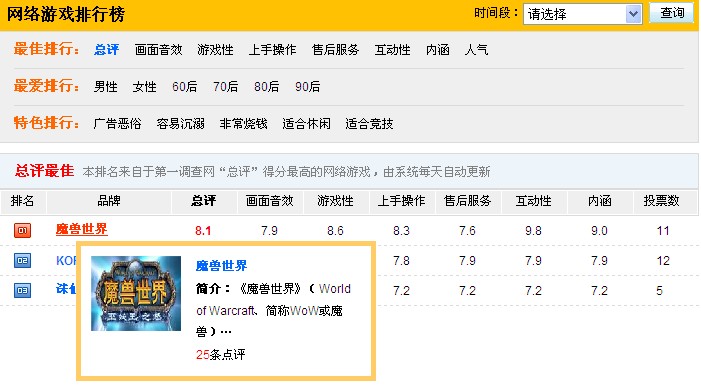Click the 8.6 游戏性 score
701x386 pixels.
pos(335,231)
